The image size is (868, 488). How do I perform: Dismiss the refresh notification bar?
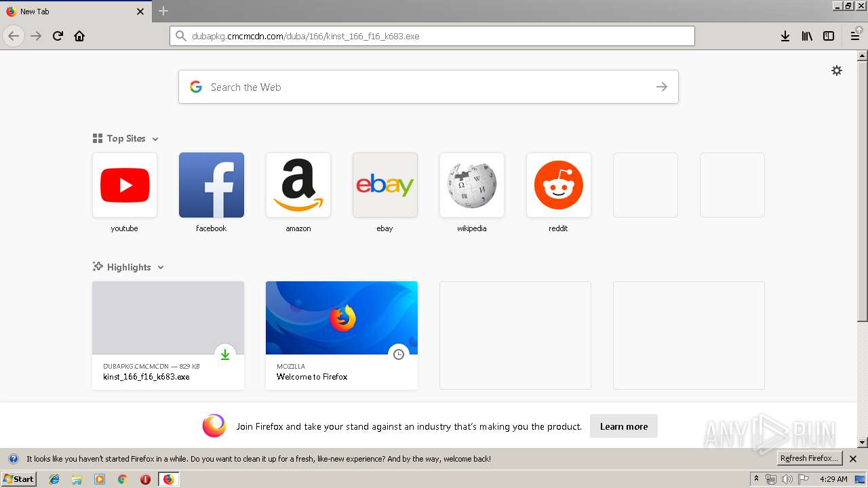(853, 459)
